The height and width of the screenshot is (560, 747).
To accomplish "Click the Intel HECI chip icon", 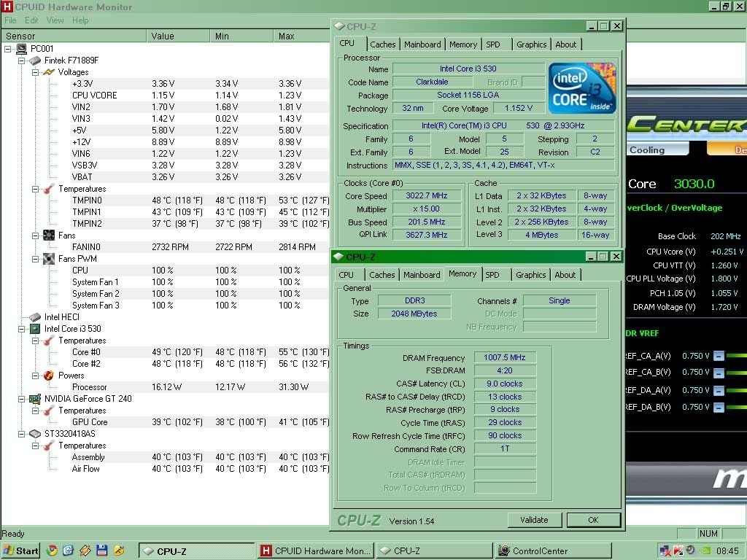I will click(x=35, y=317).
